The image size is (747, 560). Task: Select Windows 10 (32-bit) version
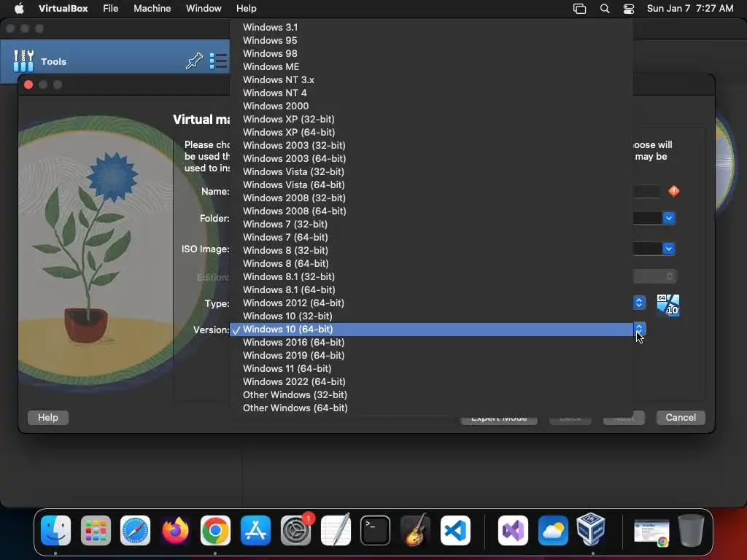click(x=432, y=316)
